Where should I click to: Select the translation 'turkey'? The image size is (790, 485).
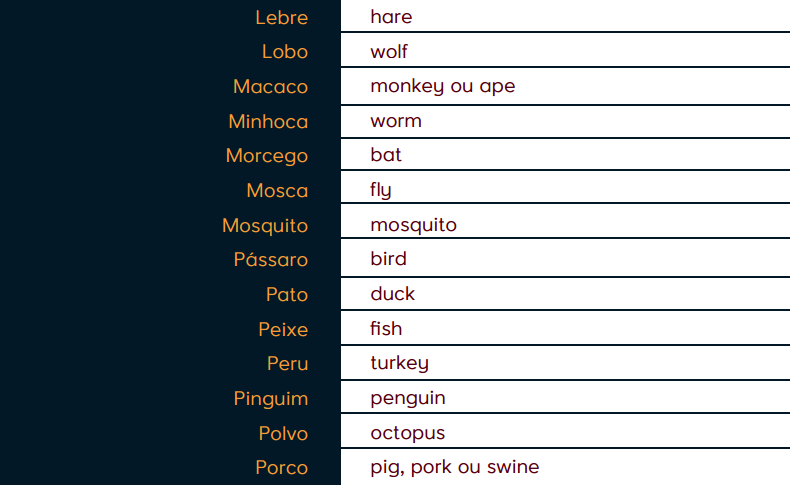[x=399, y=363]
